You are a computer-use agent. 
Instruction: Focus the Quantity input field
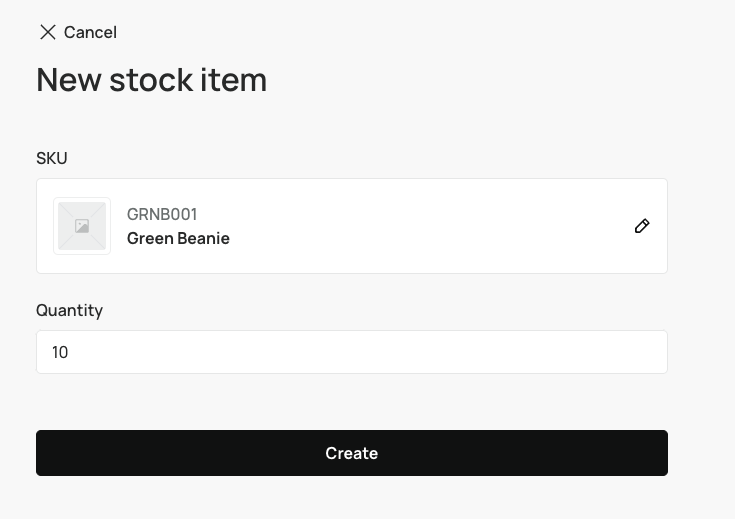(x=351, y=352)
